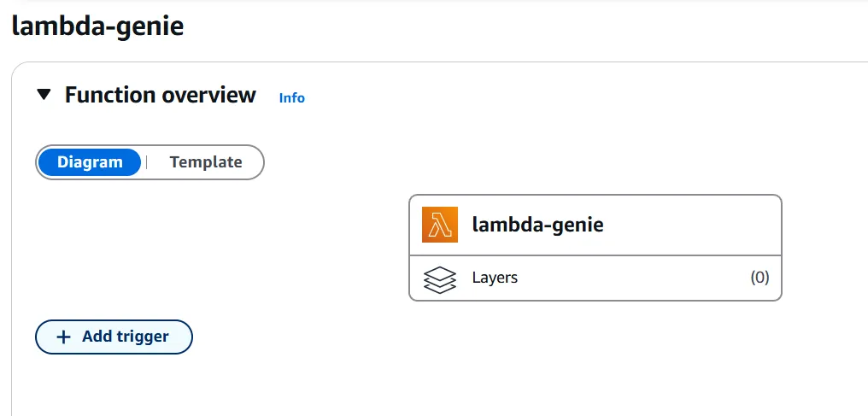The width and height of the screenshot is (868, 416).
Task: Click the plus icon in Add trigger
Action: point(64,337)
